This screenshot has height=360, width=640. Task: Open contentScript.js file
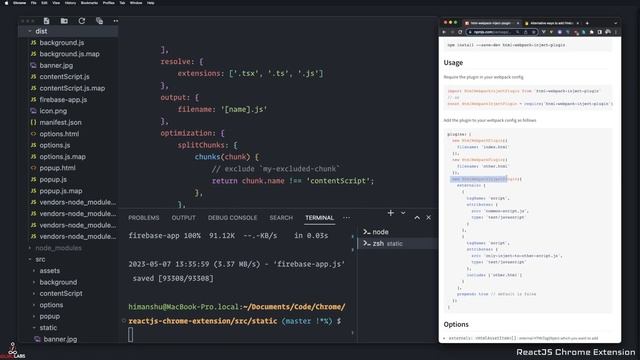68,77
